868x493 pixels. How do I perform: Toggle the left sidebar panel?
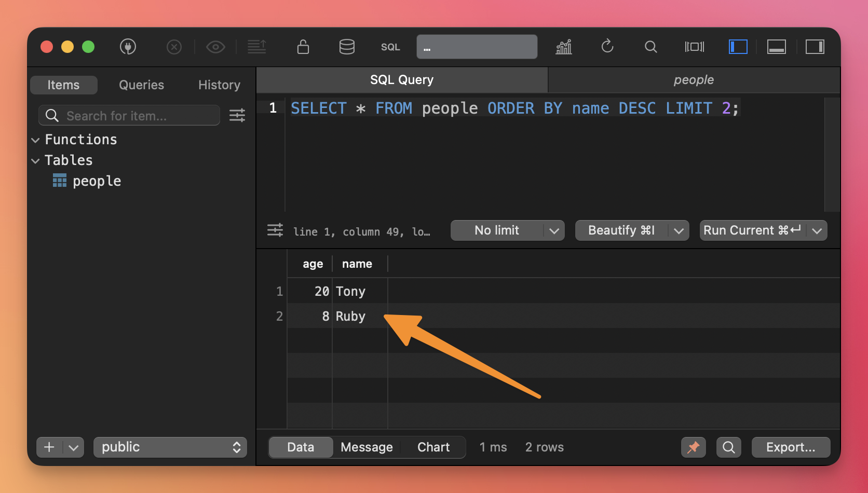tap(738, 47)
